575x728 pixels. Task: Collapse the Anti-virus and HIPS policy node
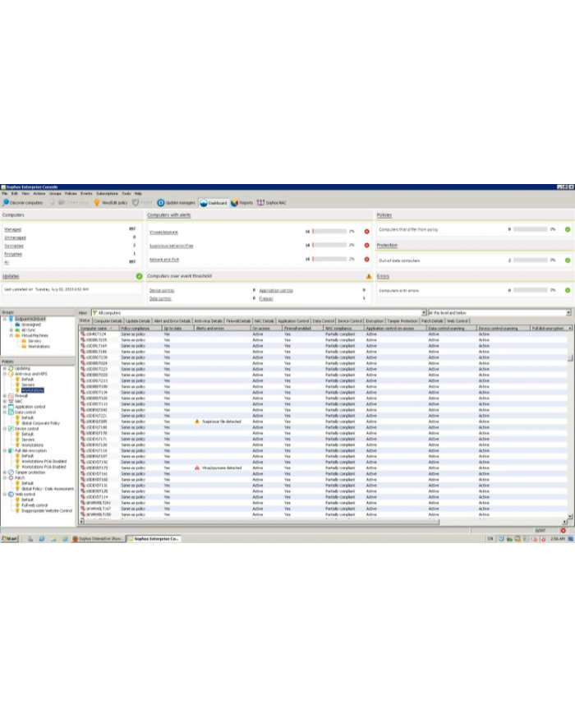pyautogui.click(x=5, y=374)
